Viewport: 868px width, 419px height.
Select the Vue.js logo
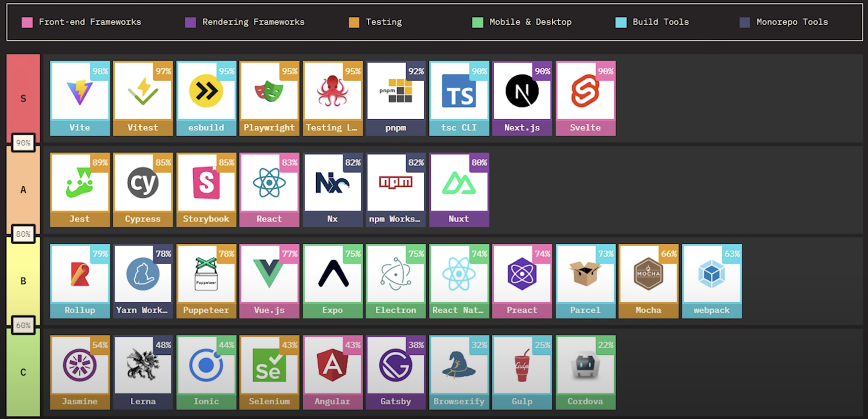click(269, 274)
